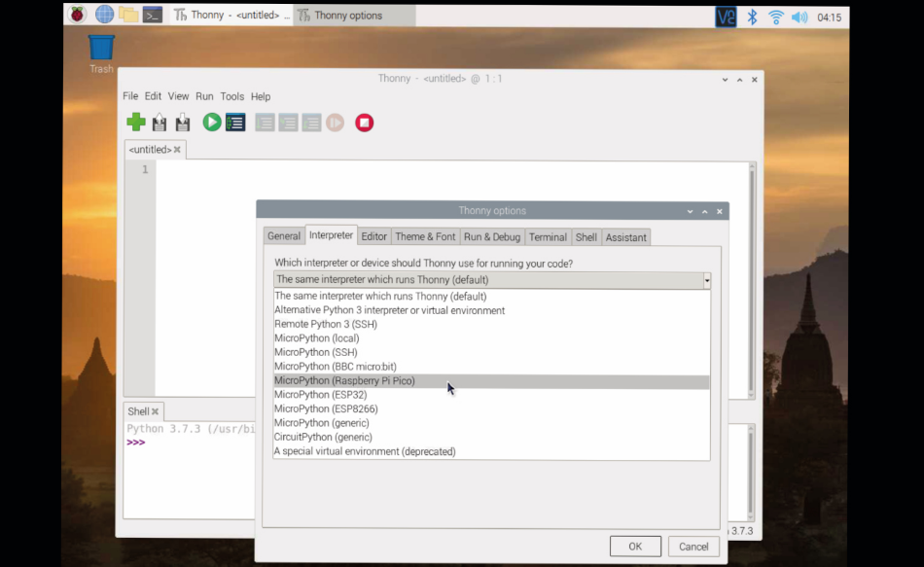Open the Run menu
924x567 pixels.
click(x=204, y=96)
